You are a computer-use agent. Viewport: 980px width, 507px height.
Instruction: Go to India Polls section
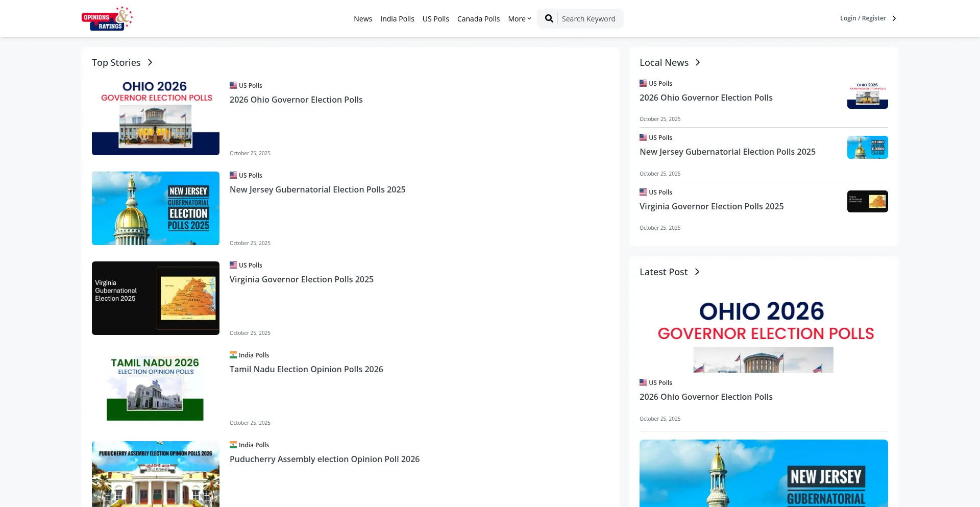click(397, 19)
